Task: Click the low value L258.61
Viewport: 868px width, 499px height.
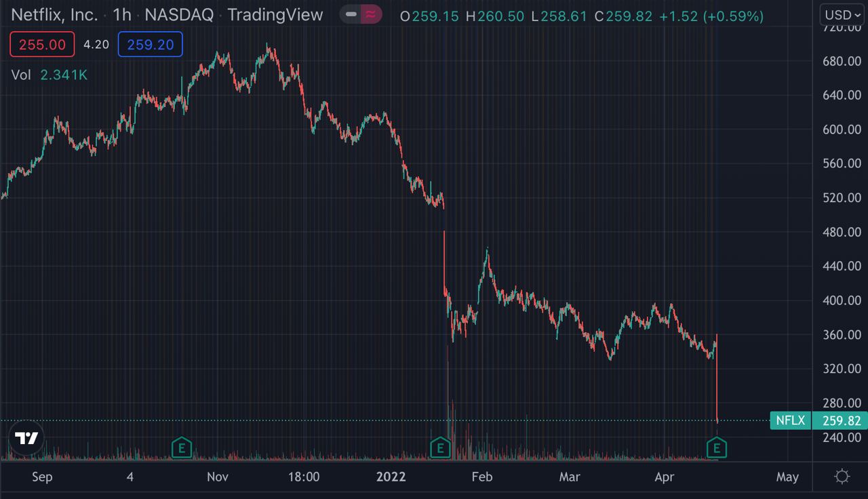Action: [559, 16]
